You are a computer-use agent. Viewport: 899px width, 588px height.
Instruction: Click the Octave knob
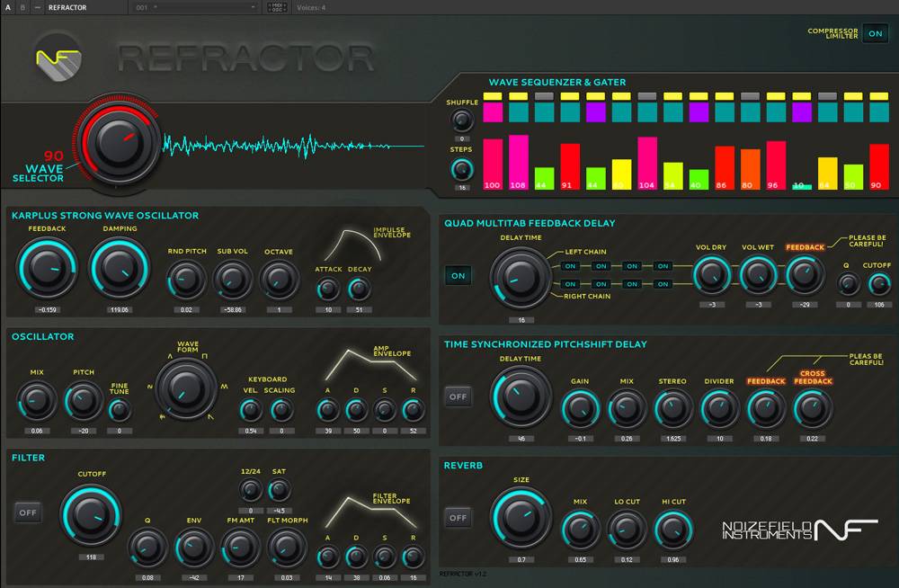(279, 280)
